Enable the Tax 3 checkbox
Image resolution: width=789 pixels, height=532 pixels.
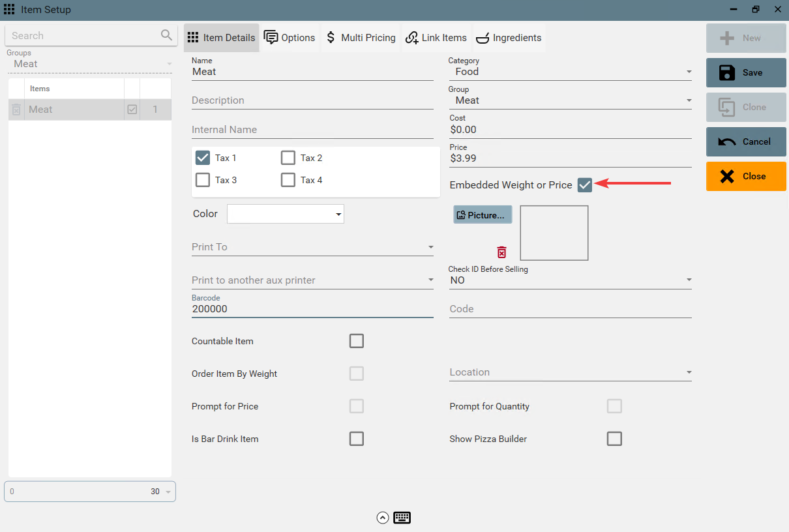point(203,180)
